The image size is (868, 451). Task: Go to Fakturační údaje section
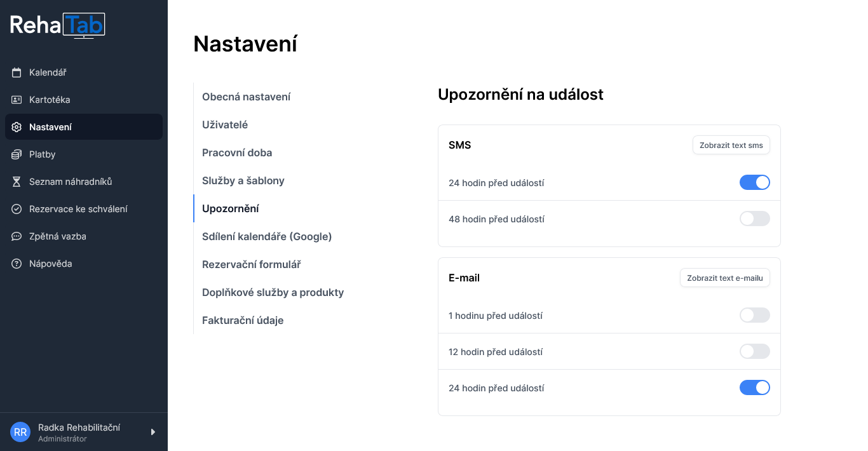(x=243, y=320)
